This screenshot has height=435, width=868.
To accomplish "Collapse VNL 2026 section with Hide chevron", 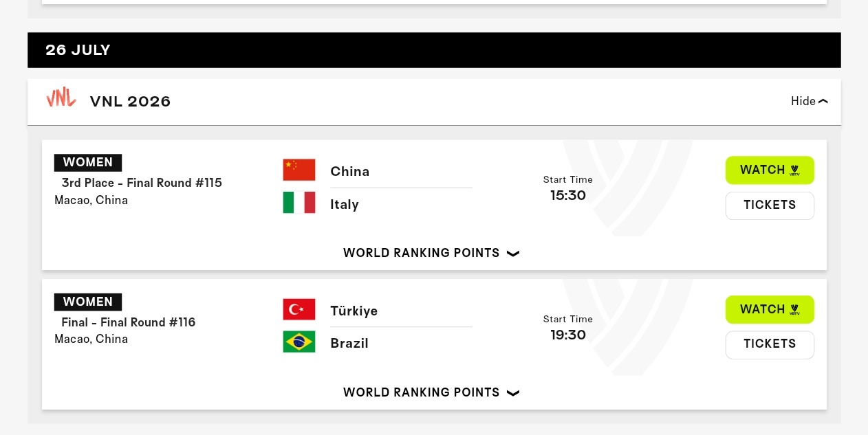I will [x=810, y=101].
